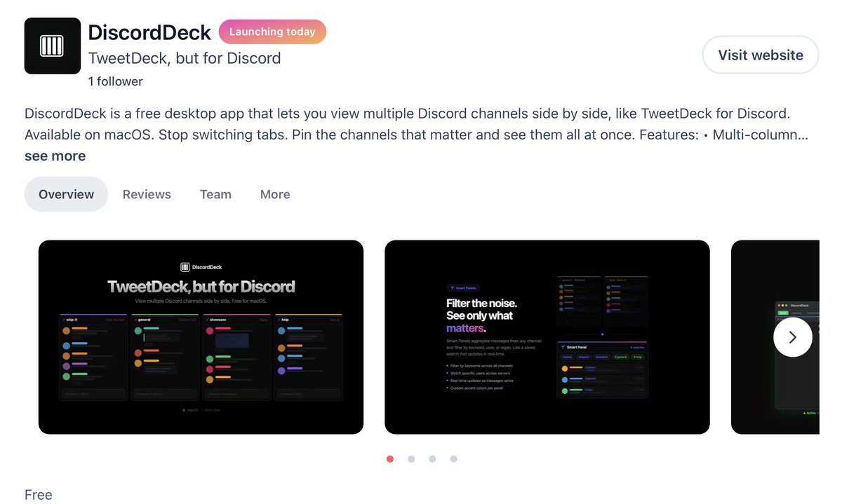Select the third carousel dot
This screenshot has height=504, width=842.
432,459
